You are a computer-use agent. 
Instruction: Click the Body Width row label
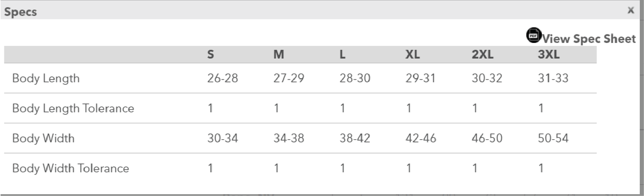[43, 138]
